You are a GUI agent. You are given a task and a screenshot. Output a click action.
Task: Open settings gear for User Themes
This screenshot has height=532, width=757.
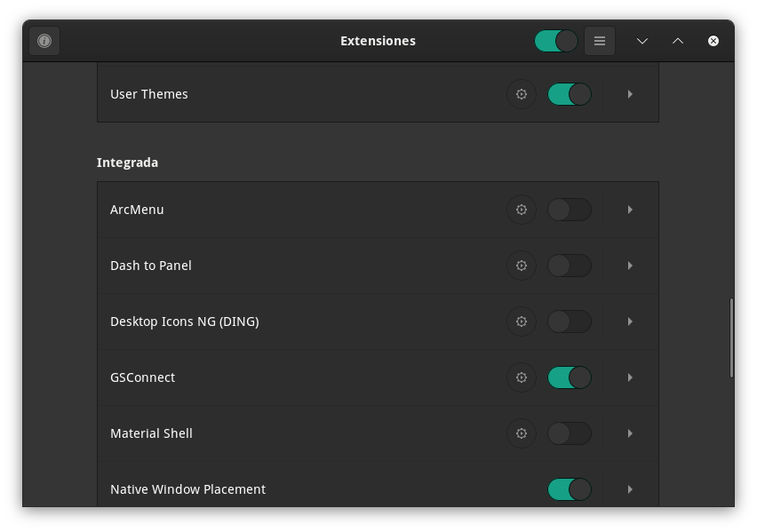click(522, 94)
